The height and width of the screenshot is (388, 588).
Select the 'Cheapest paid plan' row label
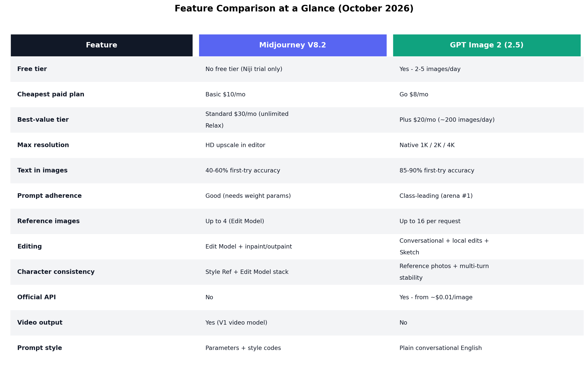click(51, 94)
